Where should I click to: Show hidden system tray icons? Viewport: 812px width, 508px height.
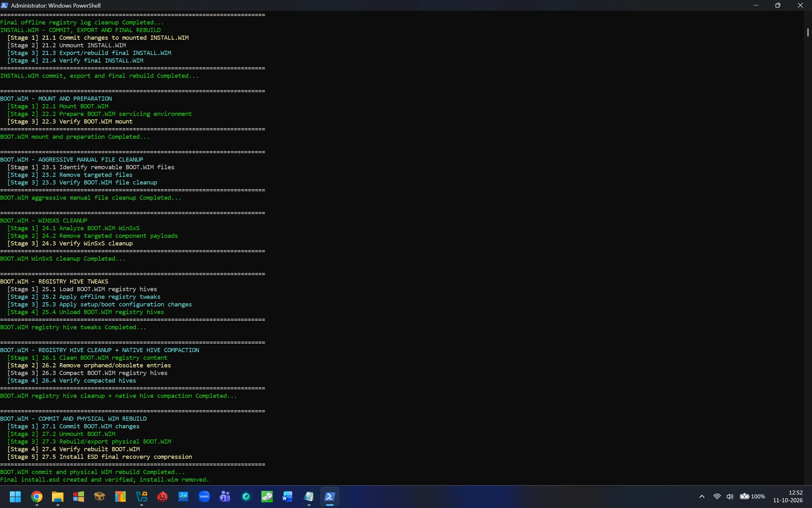(x=702, y=496)
